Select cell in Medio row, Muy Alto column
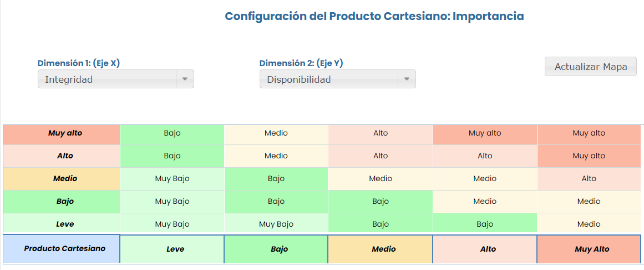644x270 pixels. pos(589,179)
